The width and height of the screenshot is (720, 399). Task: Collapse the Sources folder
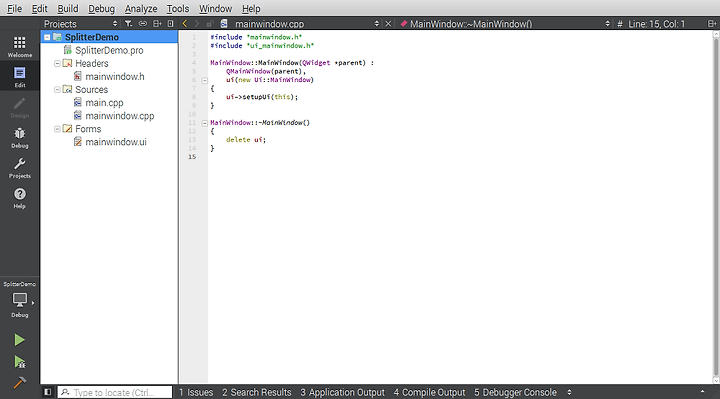point(57,90)
